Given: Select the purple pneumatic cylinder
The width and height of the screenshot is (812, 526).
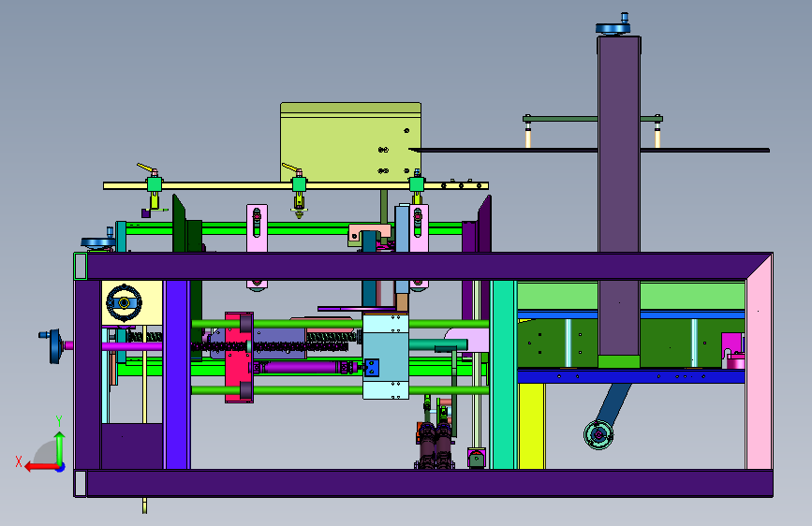Looking at the screenshot, I should point(304,368).
